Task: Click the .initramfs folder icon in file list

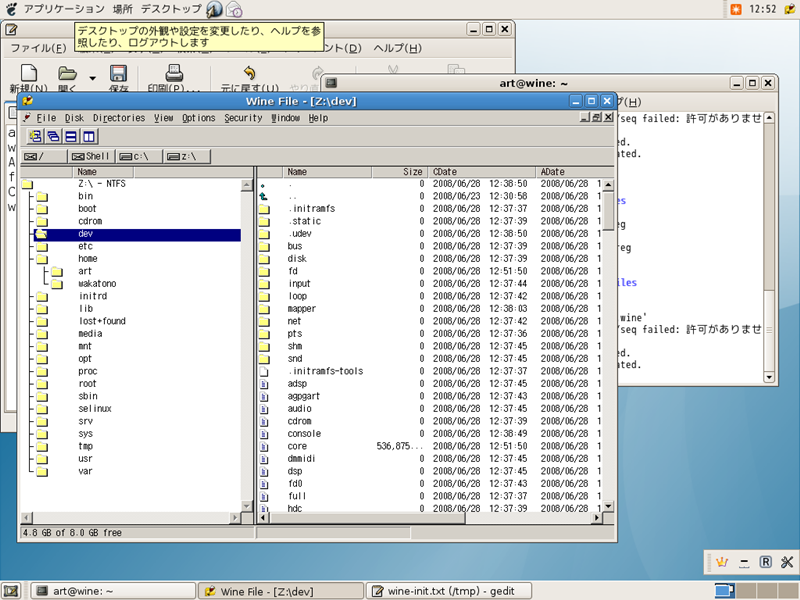Action: click(x=264, y=209)
